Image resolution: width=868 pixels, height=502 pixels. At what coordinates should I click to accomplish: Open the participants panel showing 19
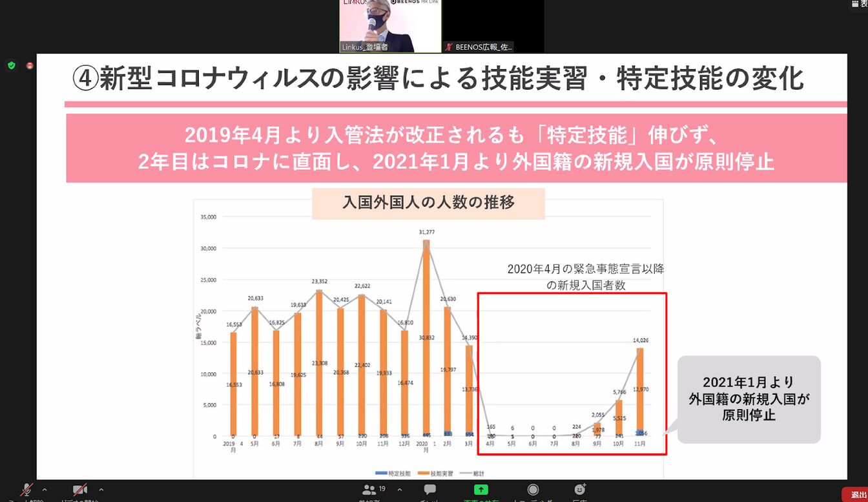point(375,490)
